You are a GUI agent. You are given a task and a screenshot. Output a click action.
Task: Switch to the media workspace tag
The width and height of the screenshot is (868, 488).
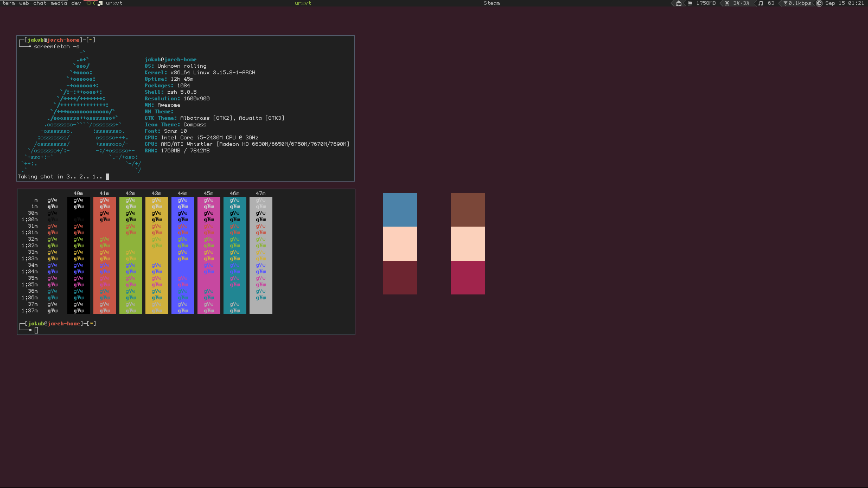click(59, 3)
